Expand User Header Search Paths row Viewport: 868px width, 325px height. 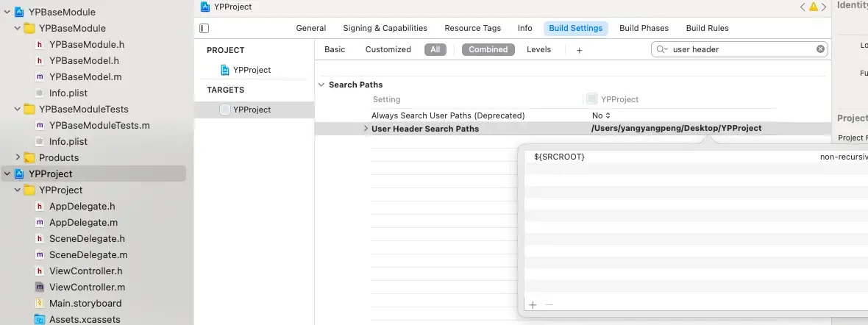[366, 129]
